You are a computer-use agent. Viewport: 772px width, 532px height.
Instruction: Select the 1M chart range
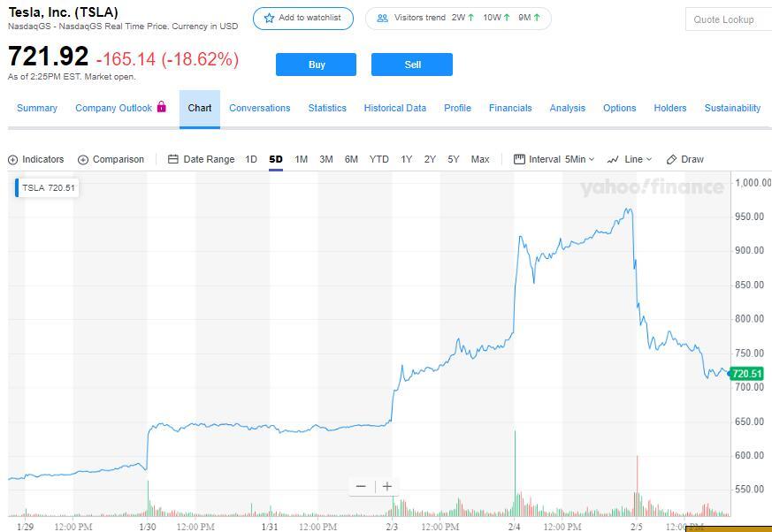(301, 160)
